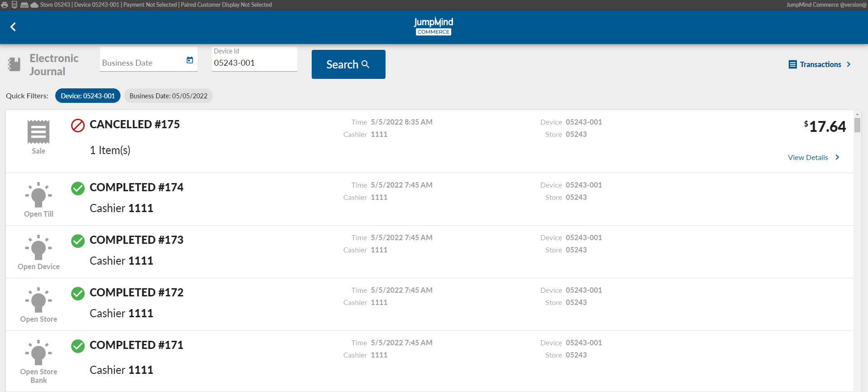Click the cash drawer status icon
Viewport: 868px width, 392px height.
[x=24, y=5]
